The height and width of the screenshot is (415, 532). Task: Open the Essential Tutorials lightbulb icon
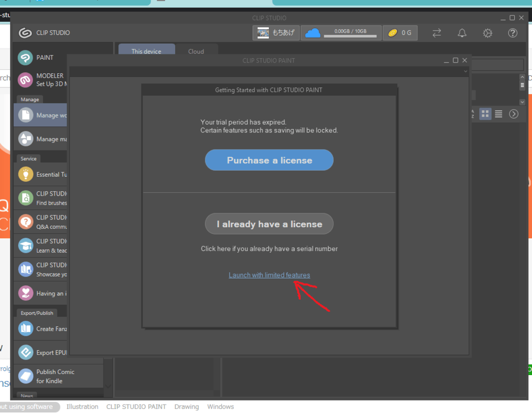coord(25,175)
